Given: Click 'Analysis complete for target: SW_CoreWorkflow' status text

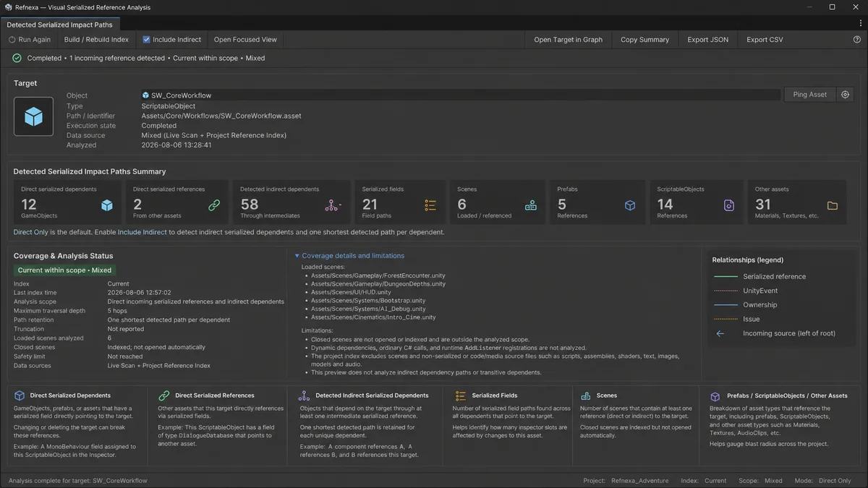Looking at the screenshot, I should 77,481.
